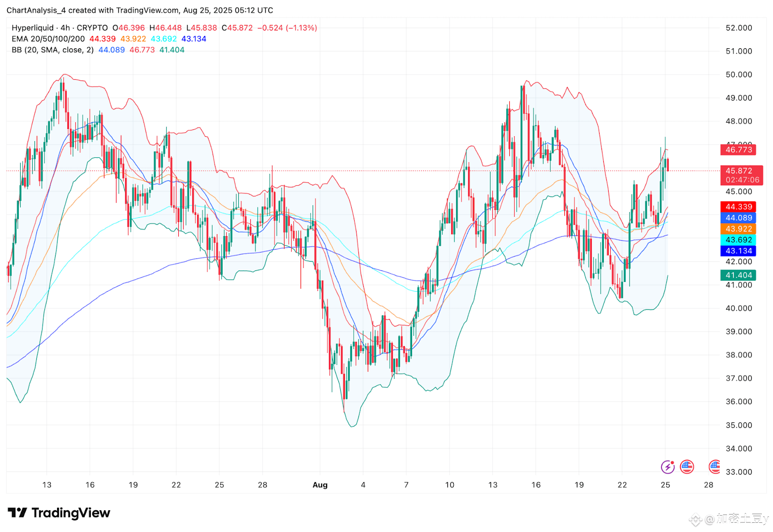The image size is (773, 532).
Task: Click the TradingView logo at bottom left
Action: coord(59,513)
